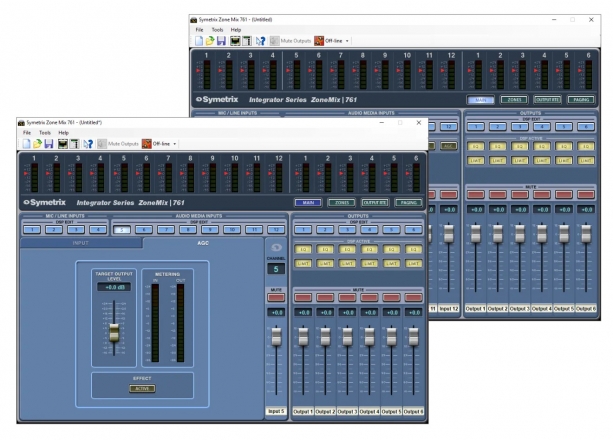
Task: Toggle Input 5 MUTE button in front window
Action: tap(276, 298)
